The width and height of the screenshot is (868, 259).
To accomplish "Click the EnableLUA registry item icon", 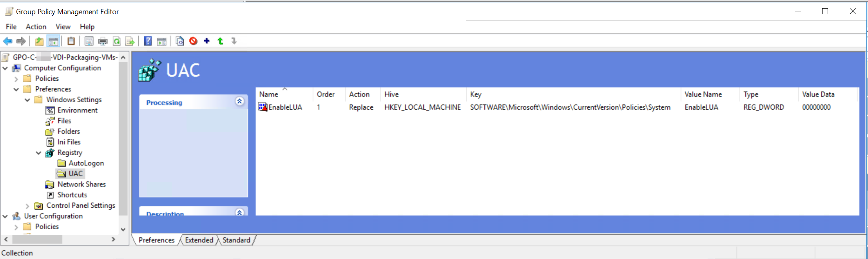I will point(263,107).
